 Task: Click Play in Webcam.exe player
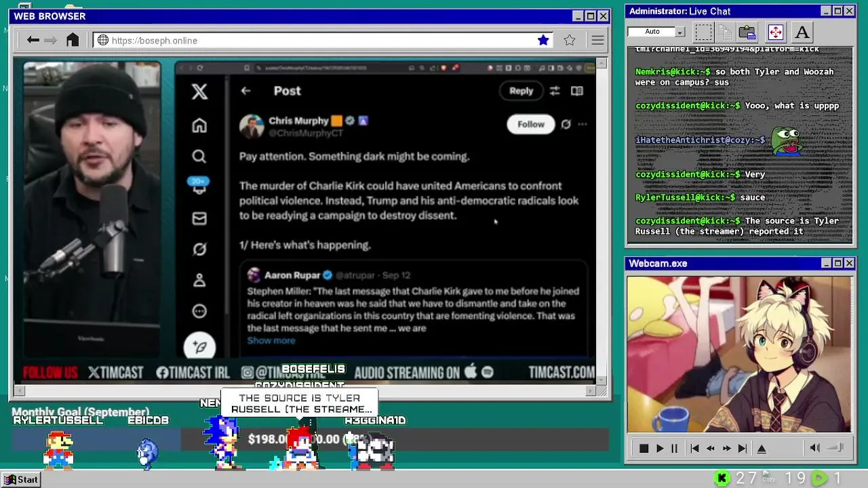click(x=660, y=449)
